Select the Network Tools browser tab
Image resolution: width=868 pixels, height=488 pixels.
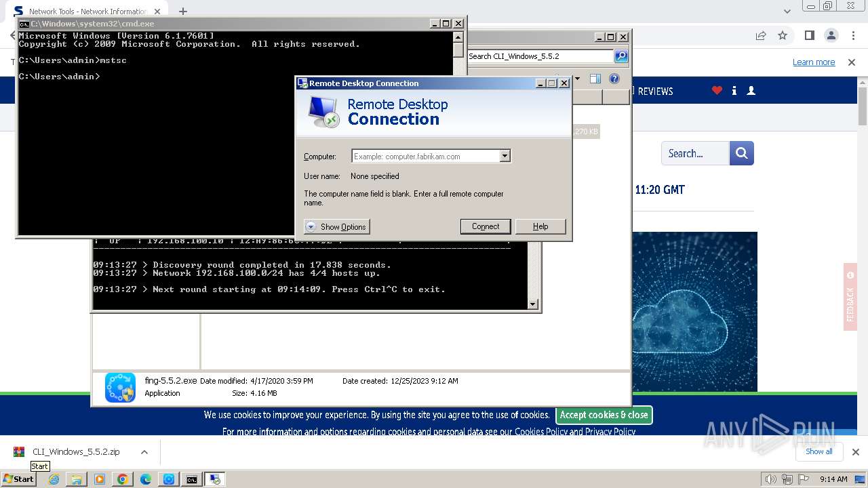(x=87, y=11)
